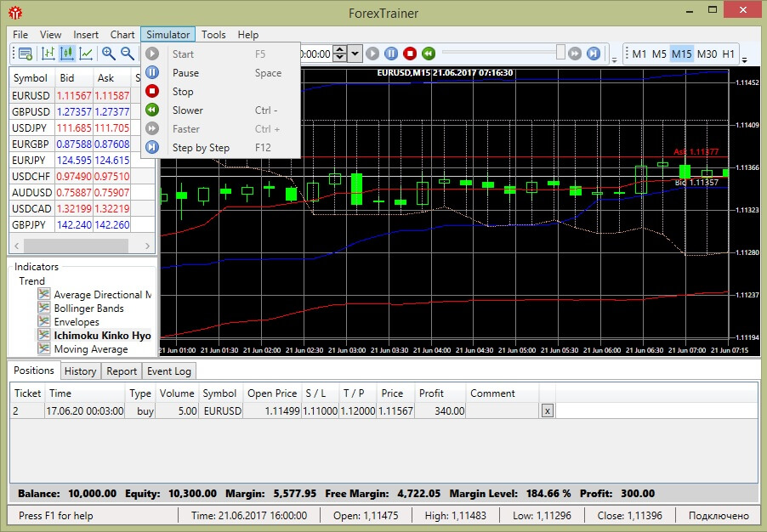
Task: Choose Pause from the Simulator menu
Action: [x=185, y=73]
